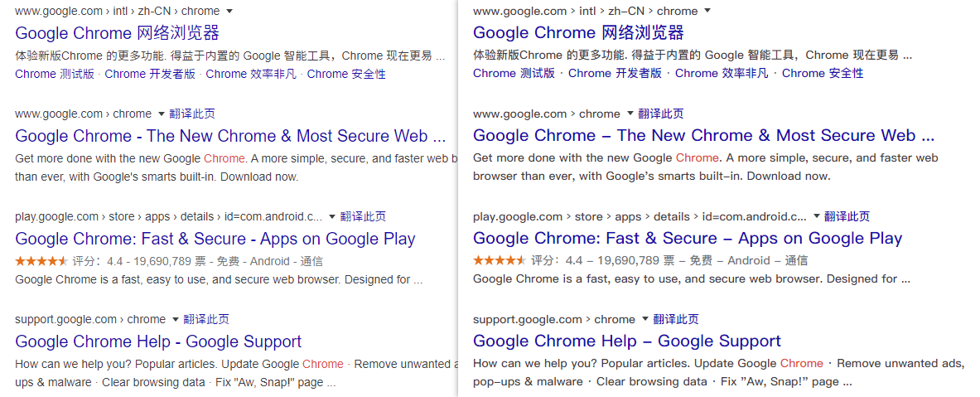Screen dimensions: 980x397
Task: Click "翻译此页" for support.google.com result, right panel
Action: coord(676,319)
